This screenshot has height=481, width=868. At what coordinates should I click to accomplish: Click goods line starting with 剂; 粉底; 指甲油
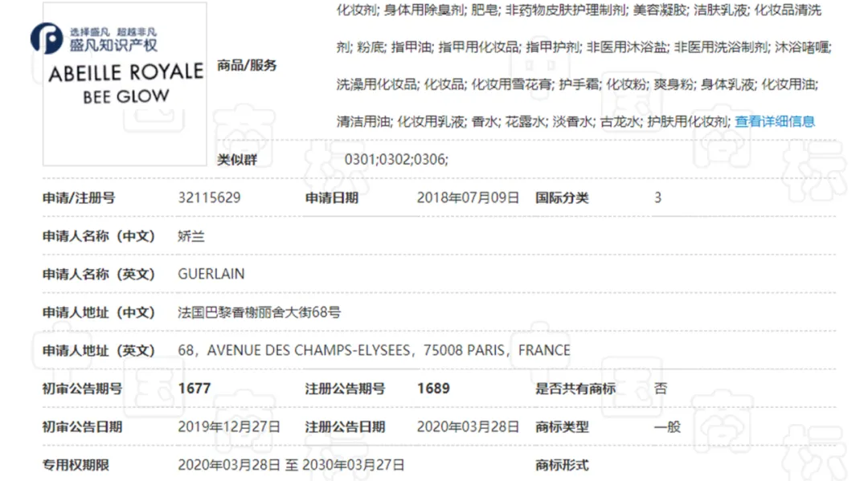[x=584, y=47]
